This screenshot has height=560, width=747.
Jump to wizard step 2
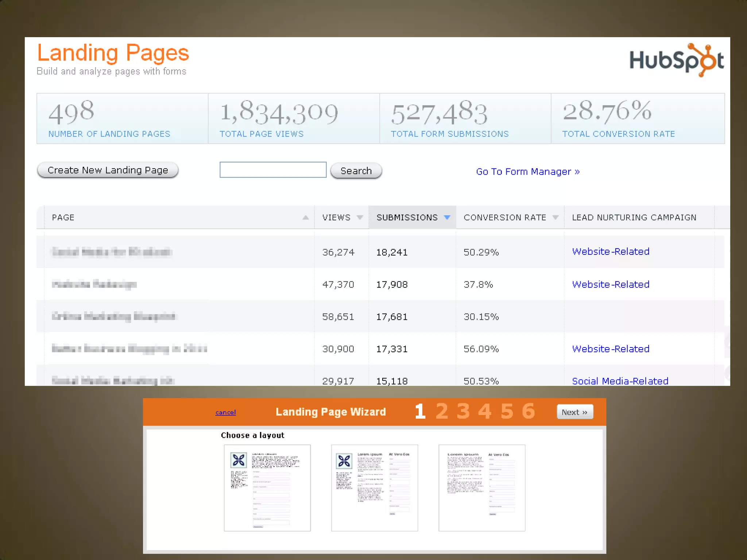pos(442,411)
